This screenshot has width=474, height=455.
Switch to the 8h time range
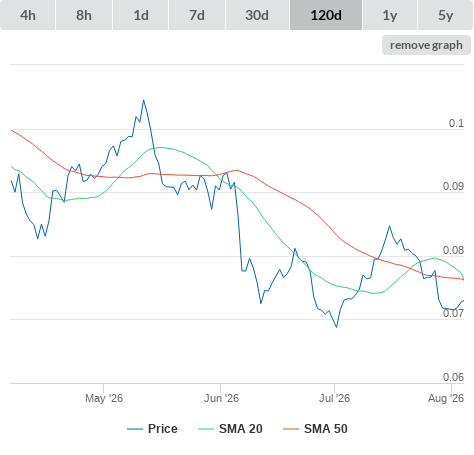(84, 15)
